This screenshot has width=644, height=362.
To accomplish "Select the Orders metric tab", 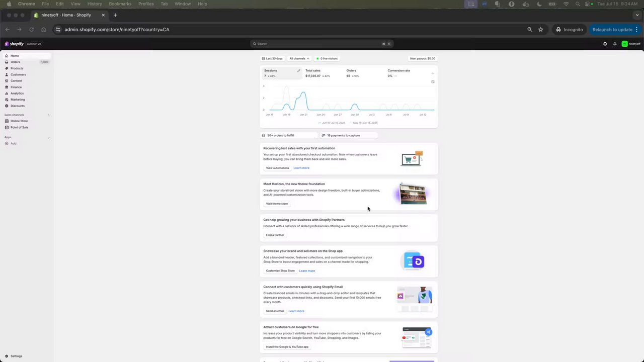I will tap(363, 73).
